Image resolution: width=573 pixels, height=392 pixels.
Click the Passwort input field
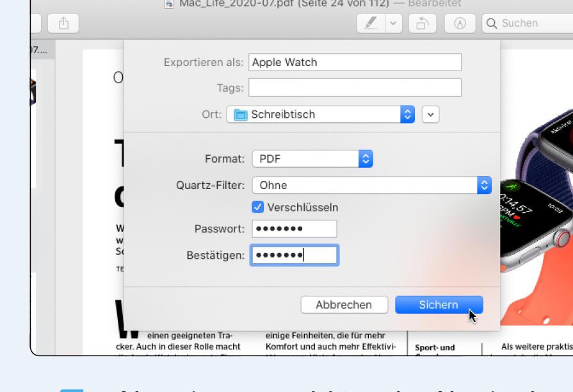294,229
